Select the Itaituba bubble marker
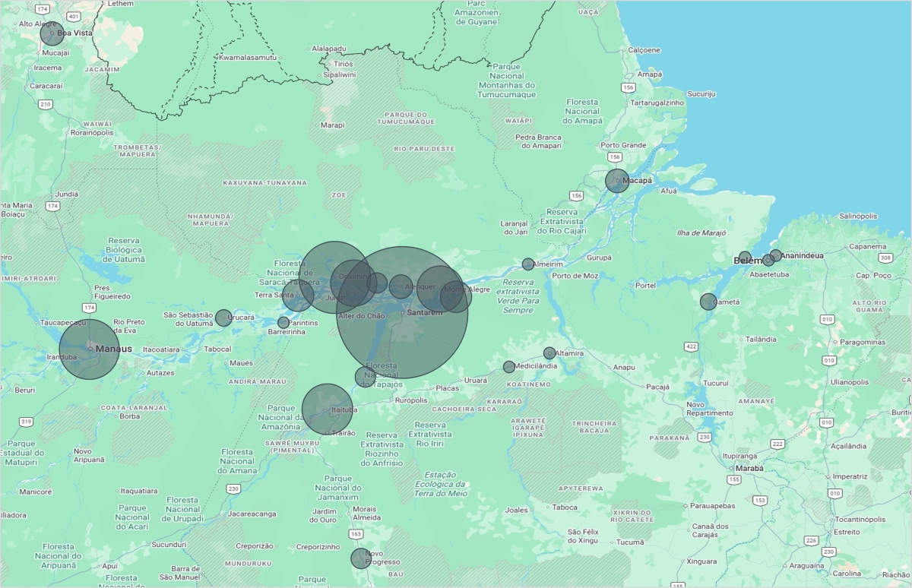Viewport: 912px width, 588px height. (x=328, y=409)
